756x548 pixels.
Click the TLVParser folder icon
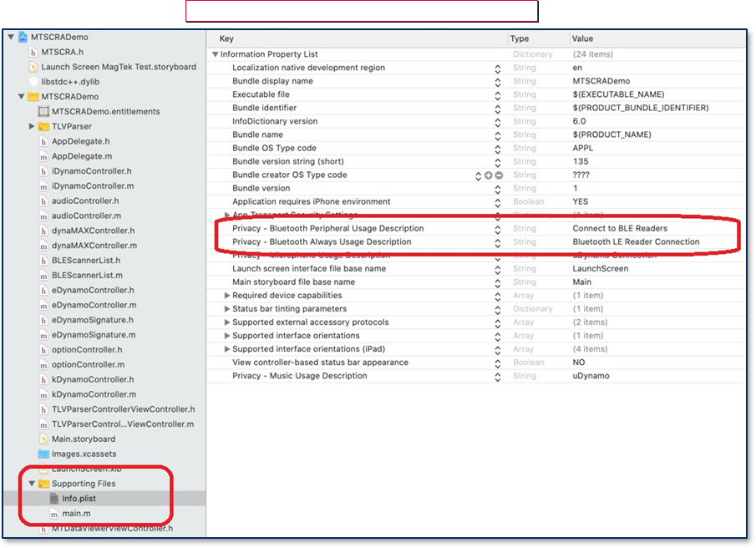point(44,126)
